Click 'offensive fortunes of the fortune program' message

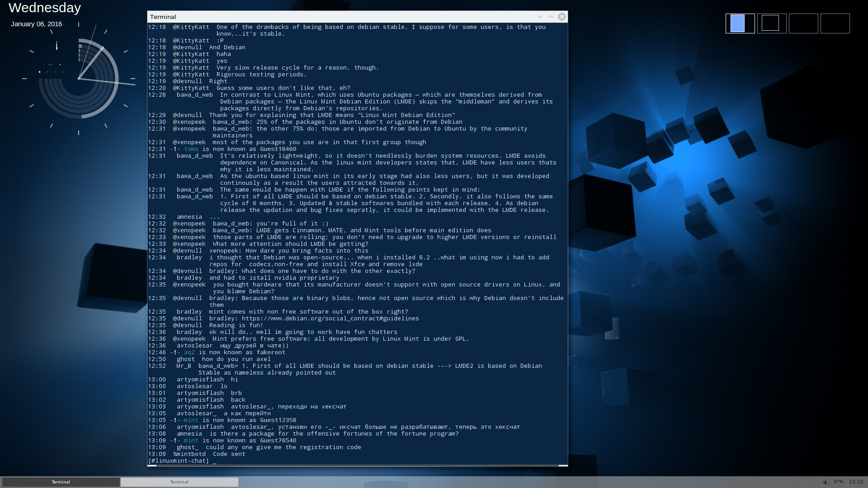334,434
